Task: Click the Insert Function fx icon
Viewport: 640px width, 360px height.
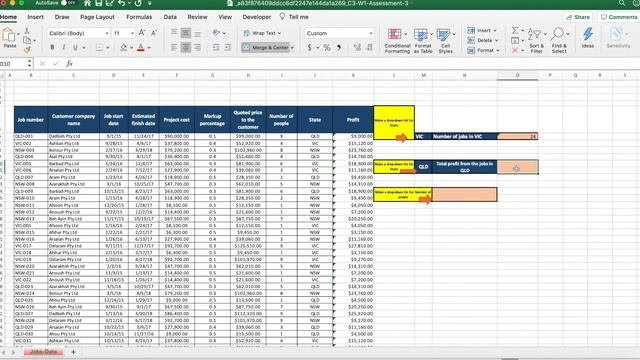Action: point(69,63)
